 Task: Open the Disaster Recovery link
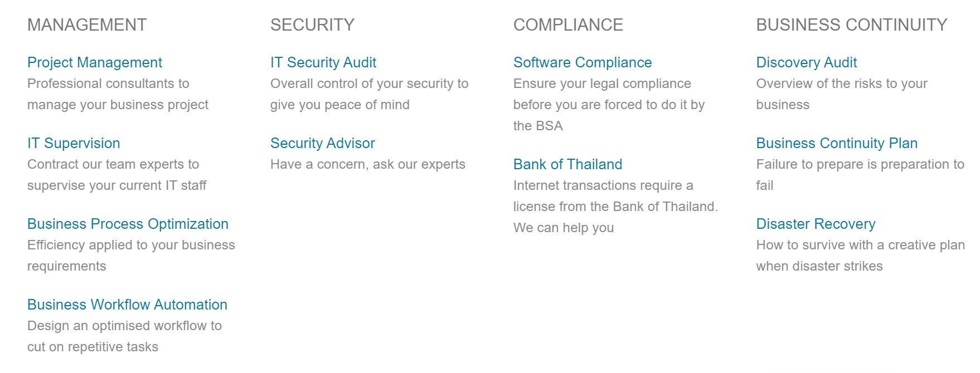816,224
